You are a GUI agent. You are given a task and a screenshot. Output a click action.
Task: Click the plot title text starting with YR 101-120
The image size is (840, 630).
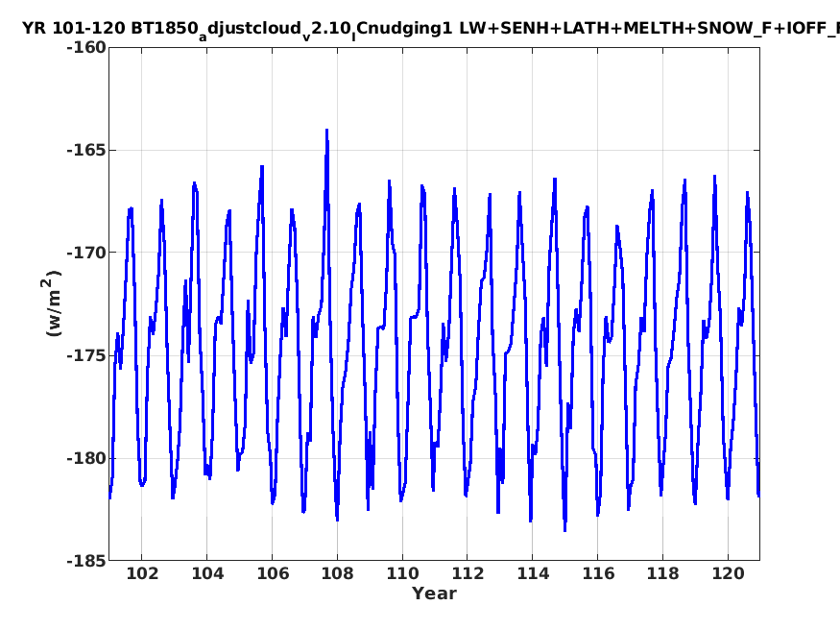tap(431, 30)
